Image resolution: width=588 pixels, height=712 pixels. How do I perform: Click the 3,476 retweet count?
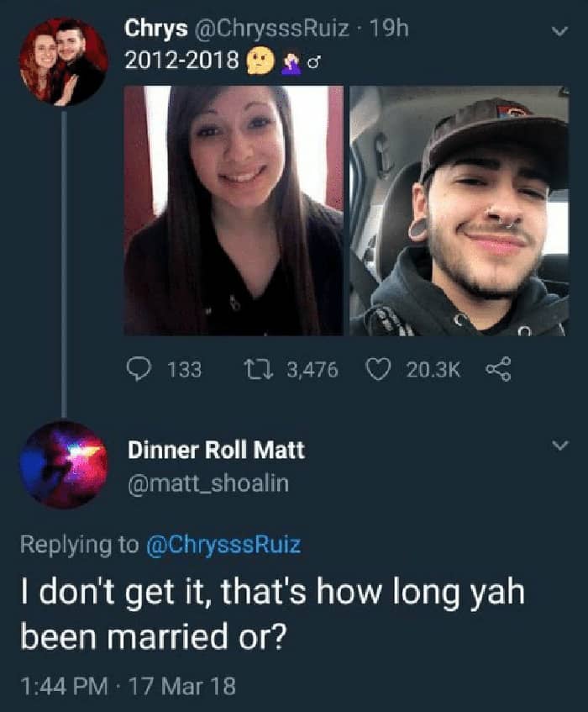pyautogui.click(x=312, y=369)
